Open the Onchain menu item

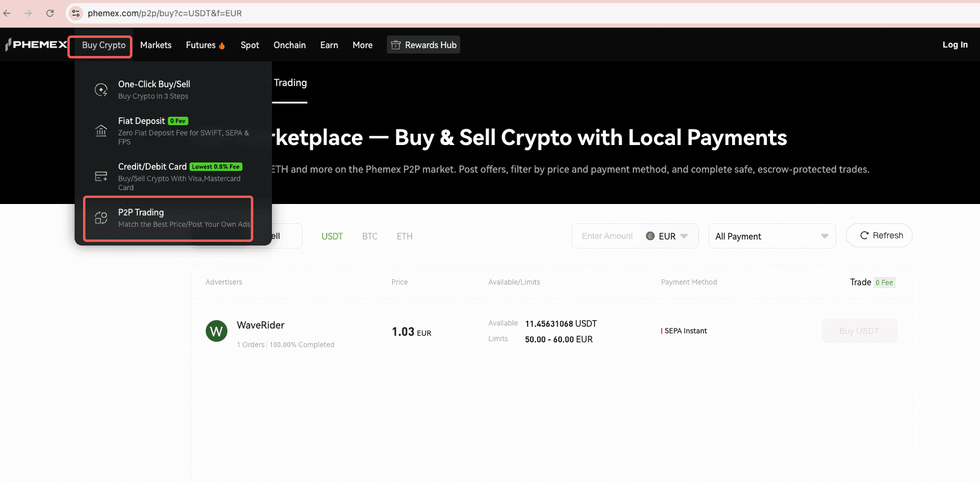tap(289, 45)
